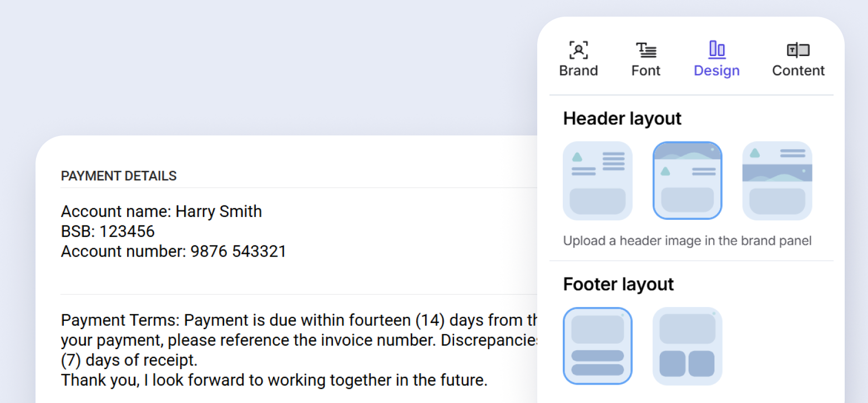
Task: Click the Content text-box icon
Action: [798, 50]
